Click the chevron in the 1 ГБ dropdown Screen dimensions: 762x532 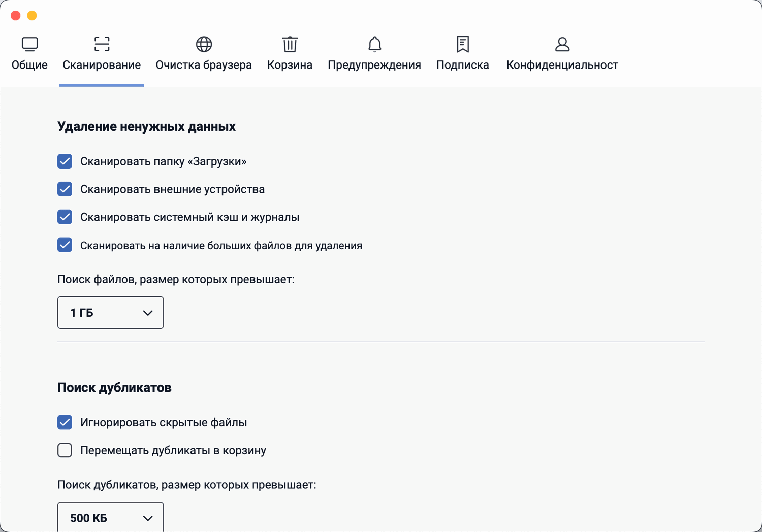(x=148, y=313)
